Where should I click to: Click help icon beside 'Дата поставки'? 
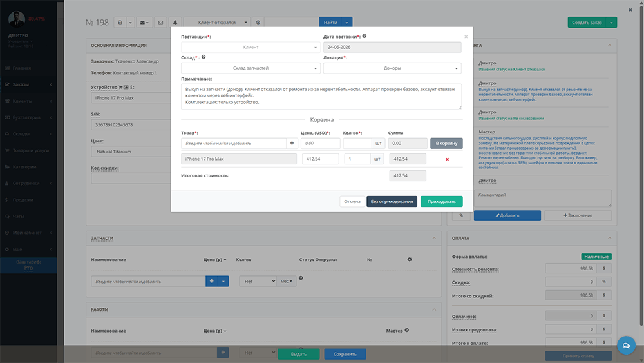pos(365,36)
